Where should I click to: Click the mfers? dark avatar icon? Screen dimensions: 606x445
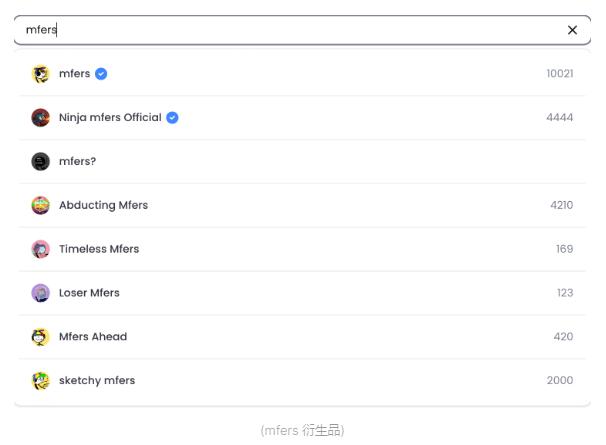click(40, 162)
